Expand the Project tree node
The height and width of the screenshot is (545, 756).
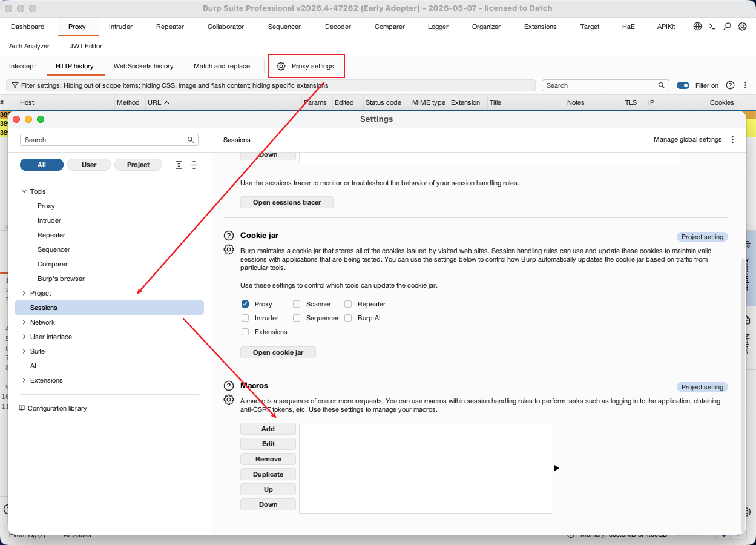click(x=24, y=293)
